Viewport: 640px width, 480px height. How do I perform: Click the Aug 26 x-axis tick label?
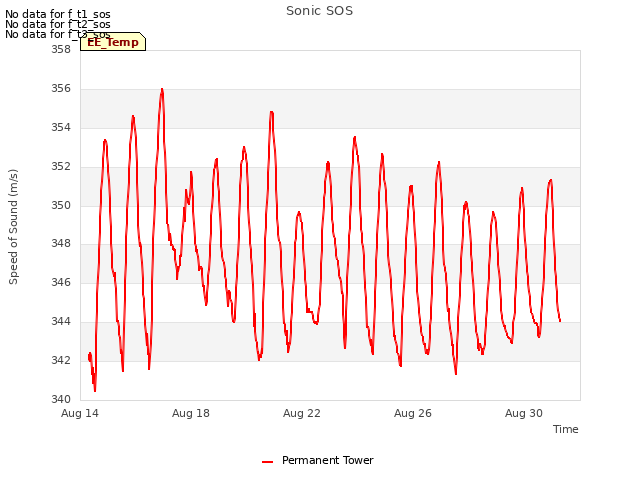pyautogui.click(x=413, y=413)
